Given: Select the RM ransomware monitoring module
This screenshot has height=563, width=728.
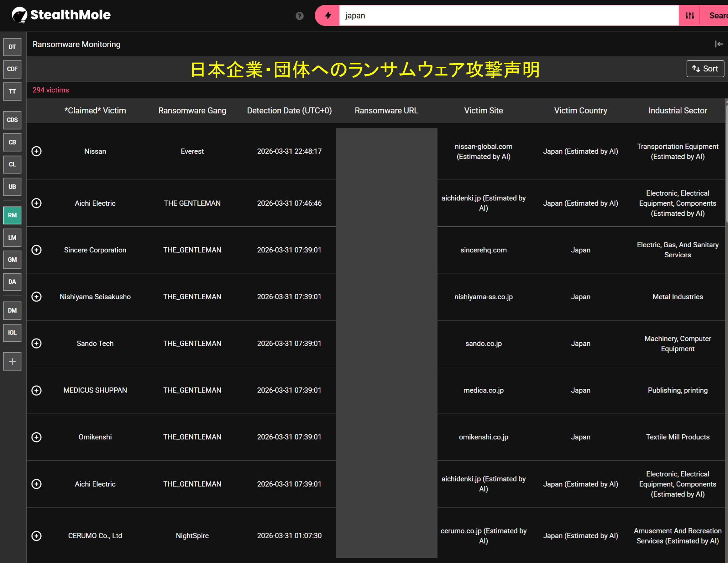Looking at the screenshot, I should point(12,215).
